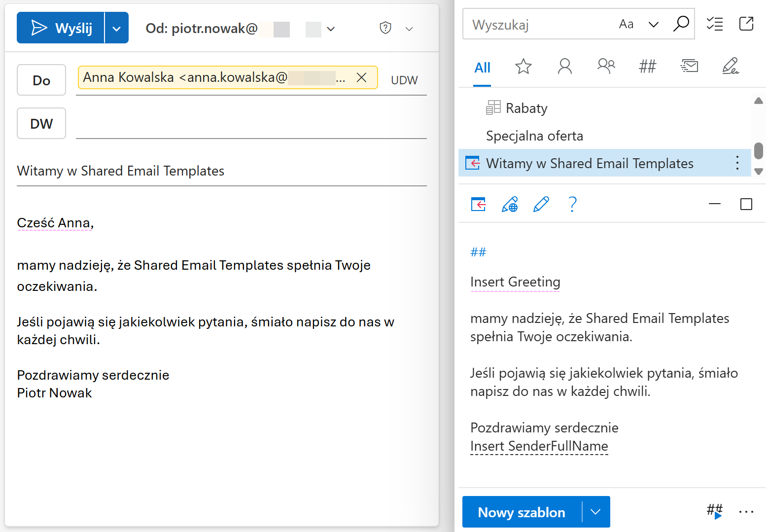Expand the Wyślij send options dropdown
Viewport: 768px width, 532px height.
point(117,29)
